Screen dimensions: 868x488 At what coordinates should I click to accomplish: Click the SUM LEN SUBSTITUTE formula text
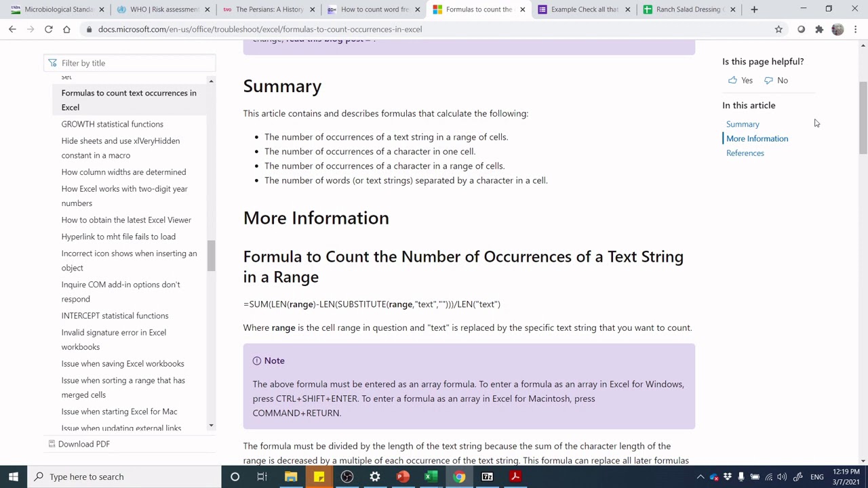pos(372,304)
